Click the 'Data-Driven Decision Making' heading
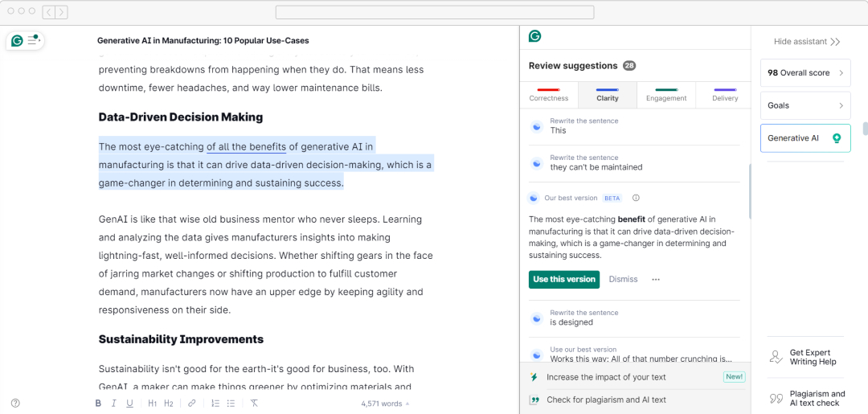Image resolution: width=868 pixels, height=414 pixels. click(181, 117)
